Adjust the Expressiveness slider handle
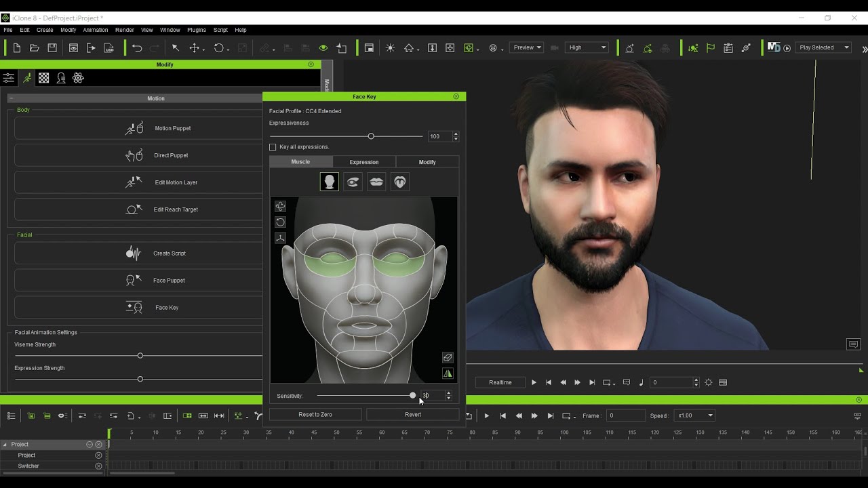Screen dimensions: 868x488 [371, 136]
